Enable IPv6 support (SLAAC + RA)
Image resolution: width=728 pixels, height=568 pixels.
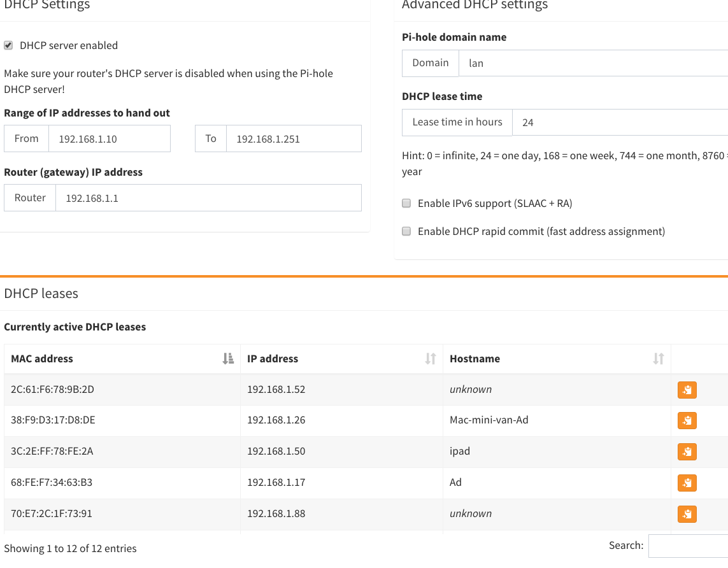tap(406, 203)
